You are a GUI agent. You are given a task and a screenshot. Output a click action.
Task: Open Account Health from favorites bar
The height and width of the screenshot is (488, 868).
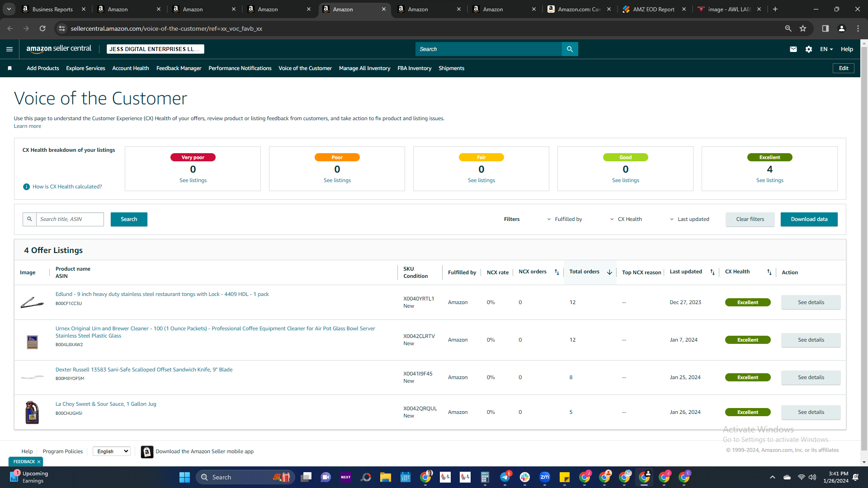pyautogui.click(x=131, y=68)
